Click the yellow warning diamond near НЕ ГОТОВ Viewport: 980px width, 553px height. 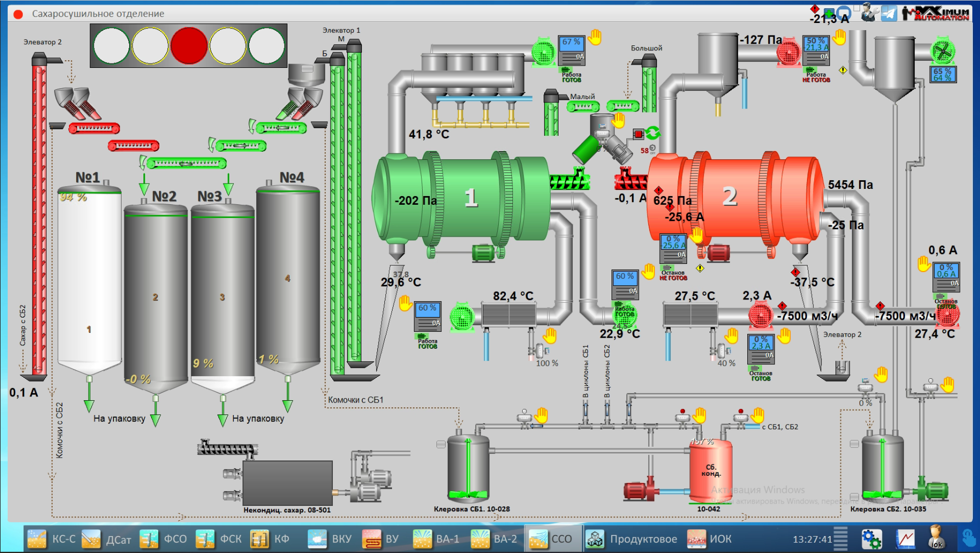tap(700, 268)
